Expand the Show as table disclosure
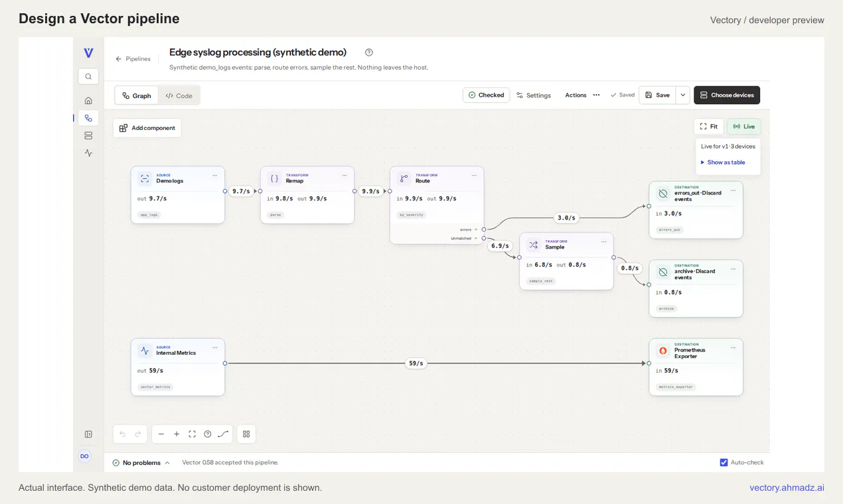This screenshot has width=843, height=504. coord(723,162)
